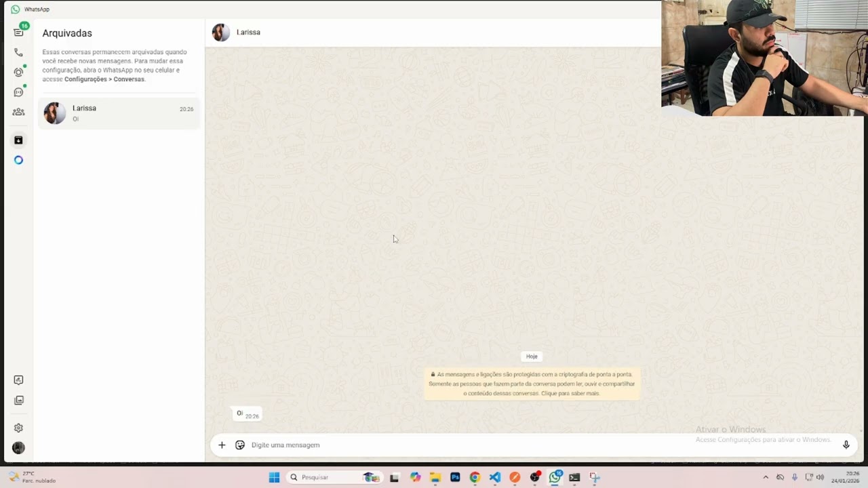Open the emoji and sticker picker icon
The height and width of the screenshot is (488, 868).
[x=240, y=445]
